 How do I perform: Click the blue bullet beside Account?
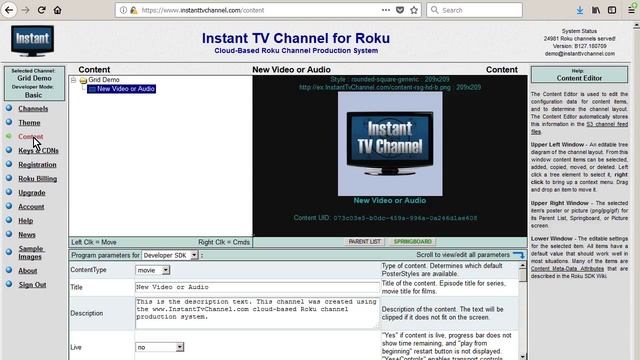click(9, 206)
